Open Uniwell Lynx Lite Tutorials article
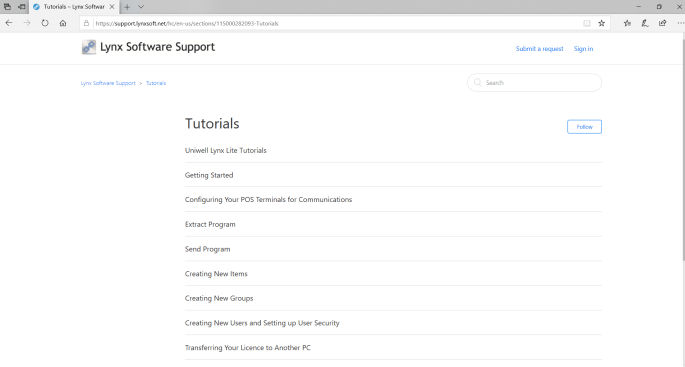685x367 pixels. 225,150
